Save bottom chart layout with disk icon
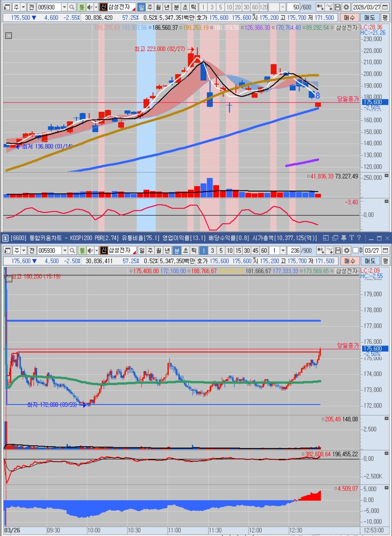Screen dimensions: 392x536 (338, 250)
